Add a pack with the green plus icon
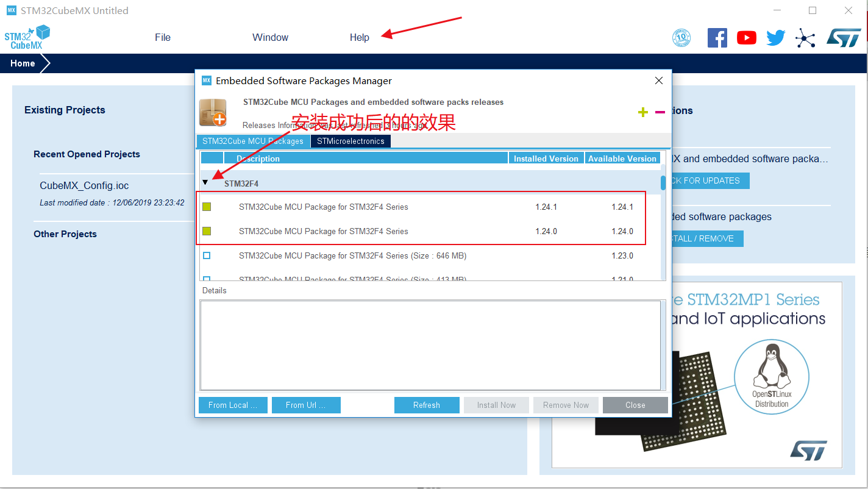 point(642,112)
